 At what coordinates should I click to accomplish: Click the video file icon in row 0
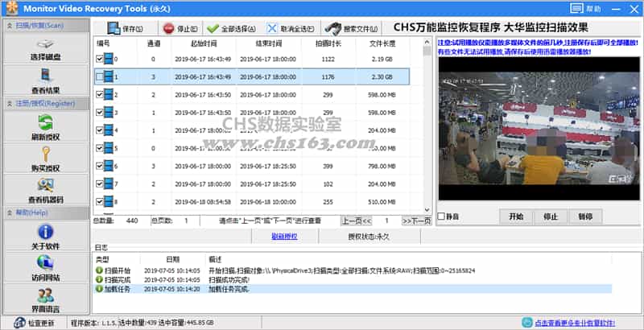coord(109,59)
